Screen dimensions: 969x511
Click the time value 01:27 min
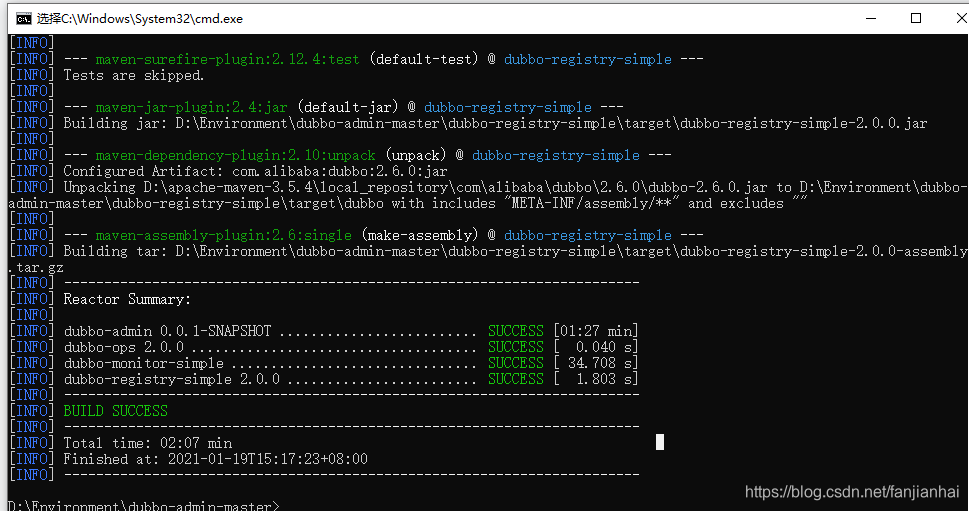pyautogui.click(x=596, y=331)
